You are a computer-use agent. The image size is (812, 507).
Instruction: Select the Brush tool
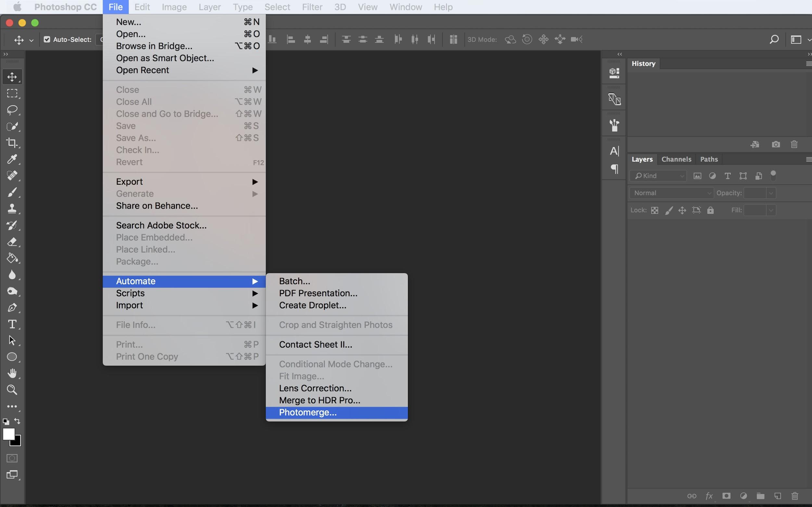coord(12,192)
